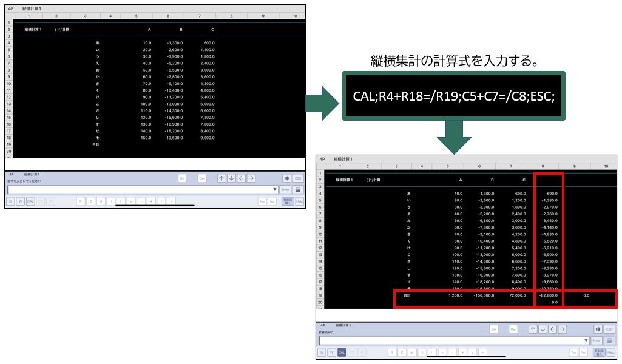The image size is (622, 364).
Task: Expand the formula input dropdown in the right screenshot
Action: coord(586,340)
